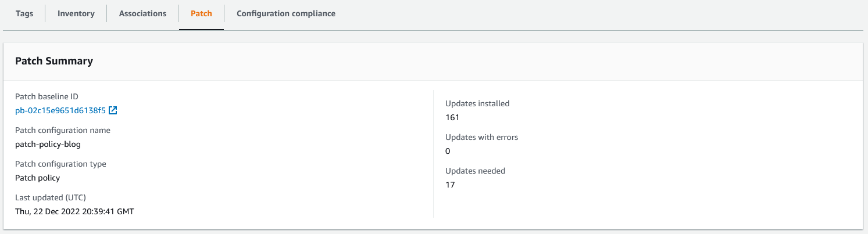Open the Associations tab

pos(142,13)
